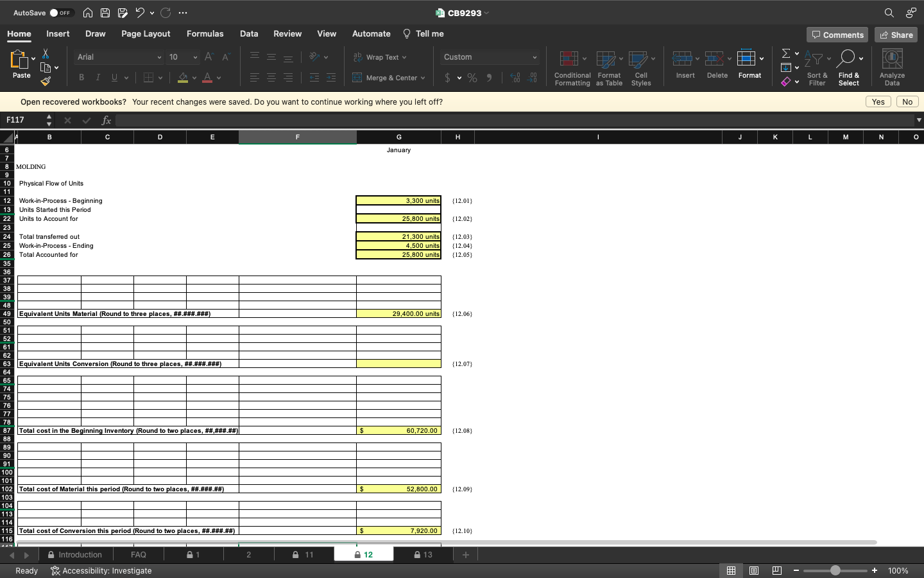Click the Paste clipboard icon
Image resolution: width=924 pixels, height=578 pixels.
click(20, 60)
